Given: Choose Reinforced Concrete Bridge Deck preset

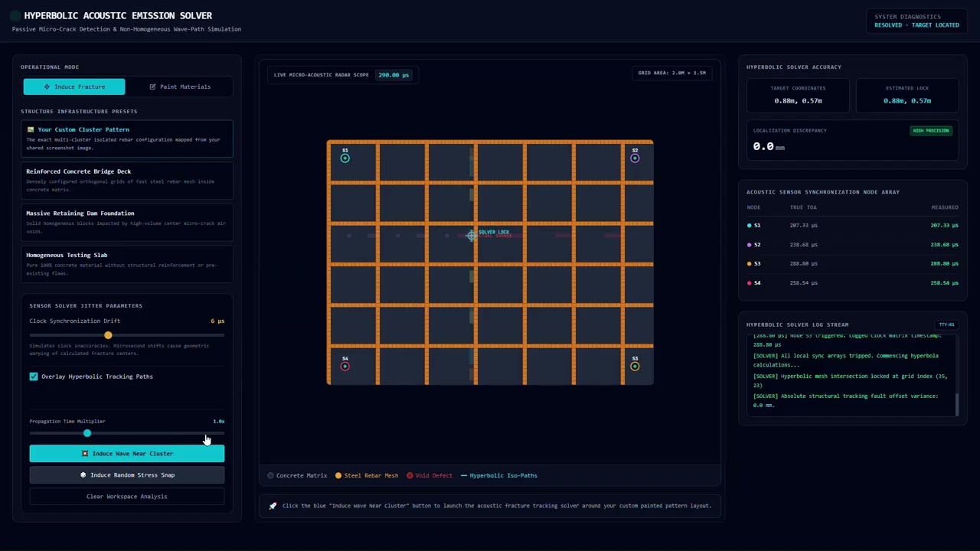Looking at the screenshot, I should pos(127,181).
